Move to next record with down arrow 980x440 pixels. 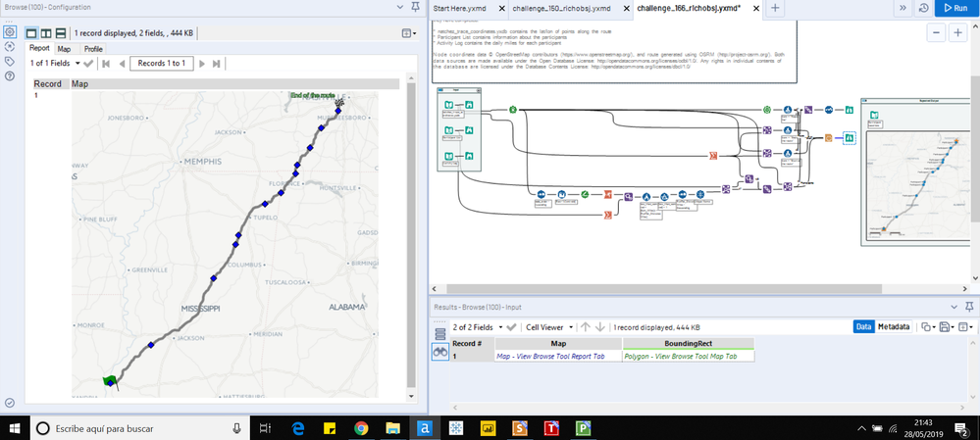click(600, 327)
